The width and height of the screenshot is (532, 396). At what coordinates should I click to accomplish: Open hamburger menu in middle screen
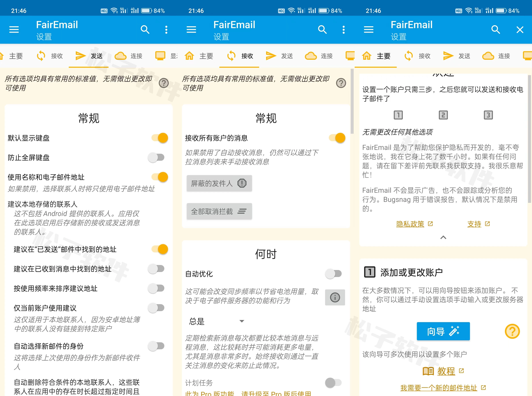click(191, 29)
